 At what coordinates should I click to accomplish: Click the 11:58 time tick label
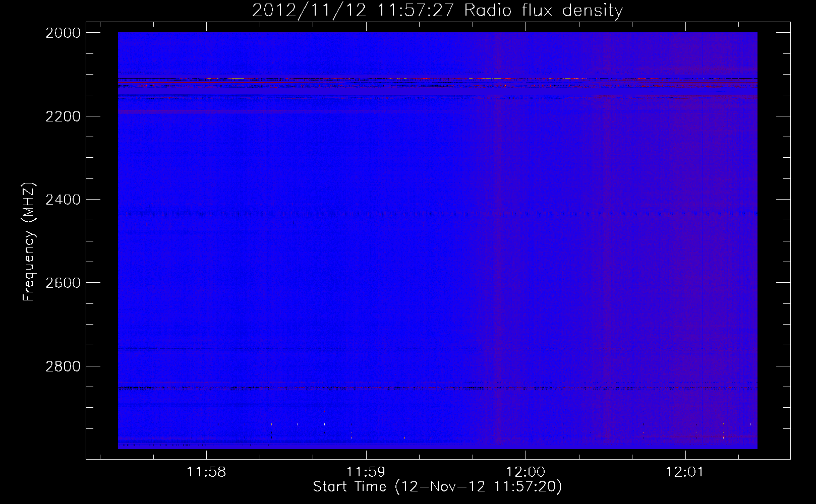pos(206,472)
